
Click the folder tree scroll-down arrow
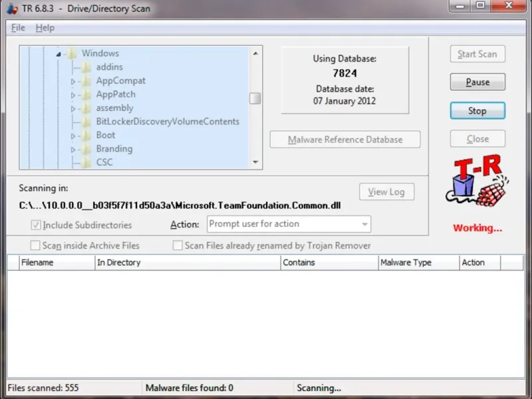click(x=255, y=162)
